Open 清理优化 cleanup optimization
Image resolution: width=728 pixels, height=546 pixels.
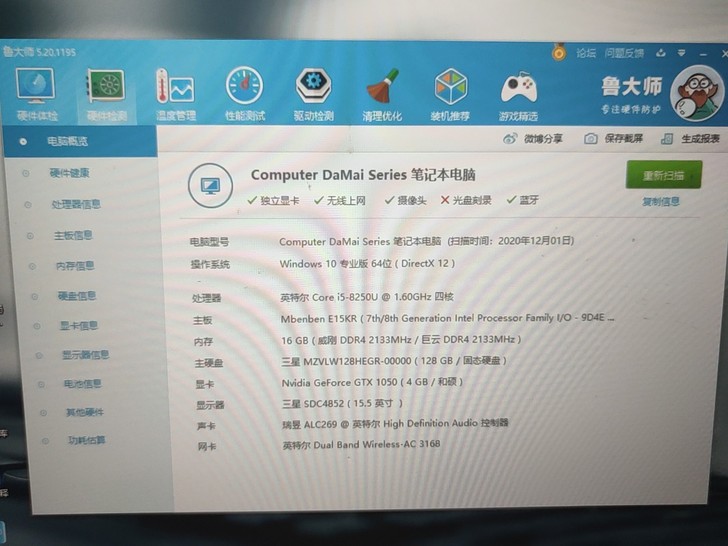tap(382, 94)
